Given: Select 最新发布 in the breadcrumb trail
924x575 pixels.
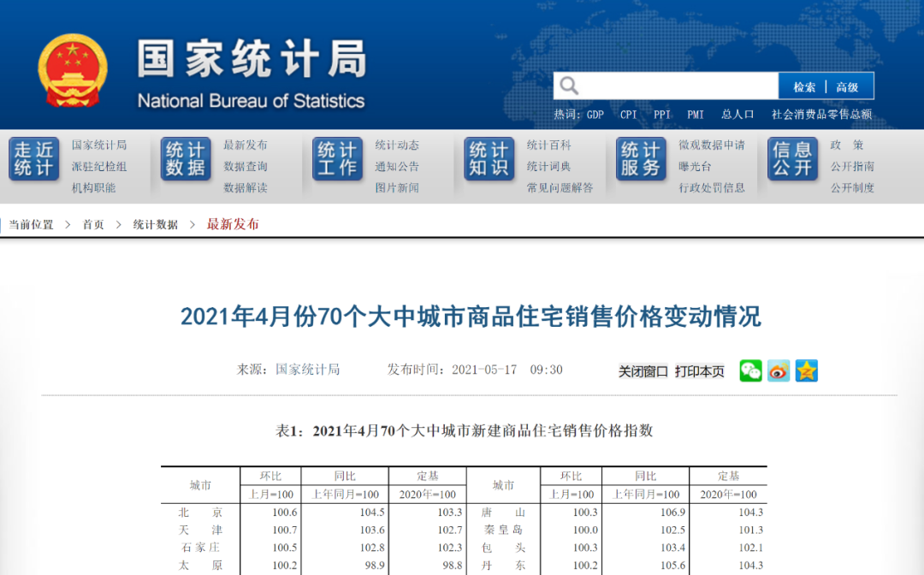Looking at the screenshot, I should tap(233, 224).
